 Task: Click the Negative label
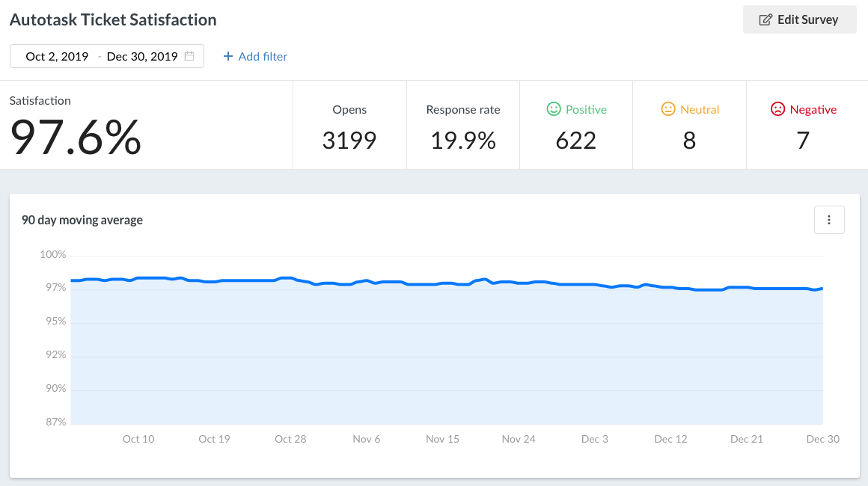tap(813, 109)
